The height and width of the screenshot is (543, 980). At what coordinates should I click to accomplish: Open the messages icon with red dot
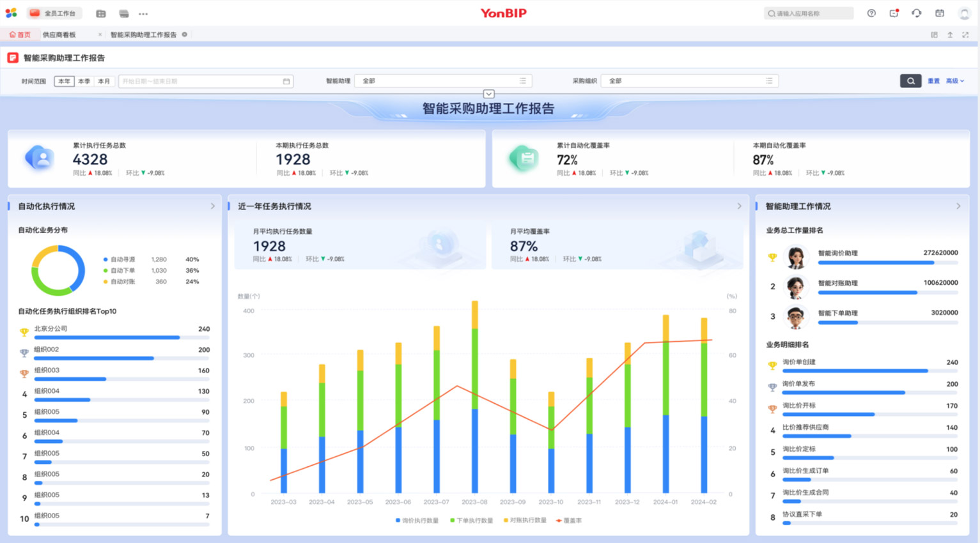pos(894,13)
